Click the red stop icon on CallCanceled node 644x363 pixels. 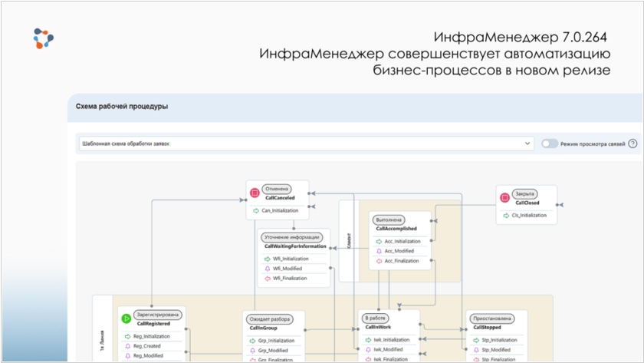click(x=255, y=193)
